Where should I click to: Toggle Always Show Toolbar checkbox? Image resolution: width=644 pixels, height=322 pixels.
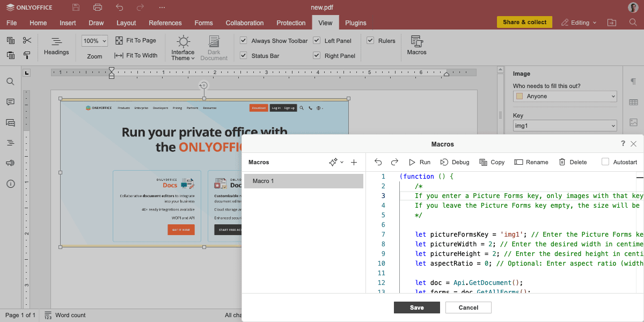coord(244,41)
